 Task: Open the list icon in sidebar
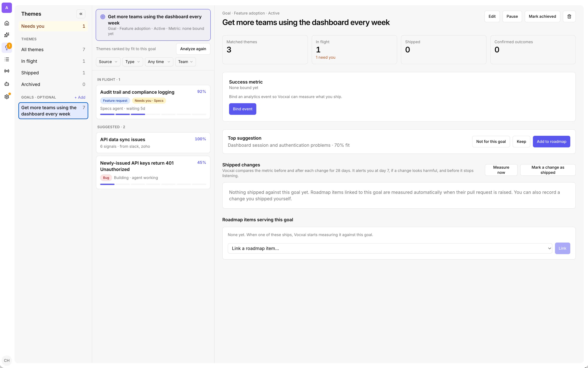pyautogui.click(x=7, y=59)
